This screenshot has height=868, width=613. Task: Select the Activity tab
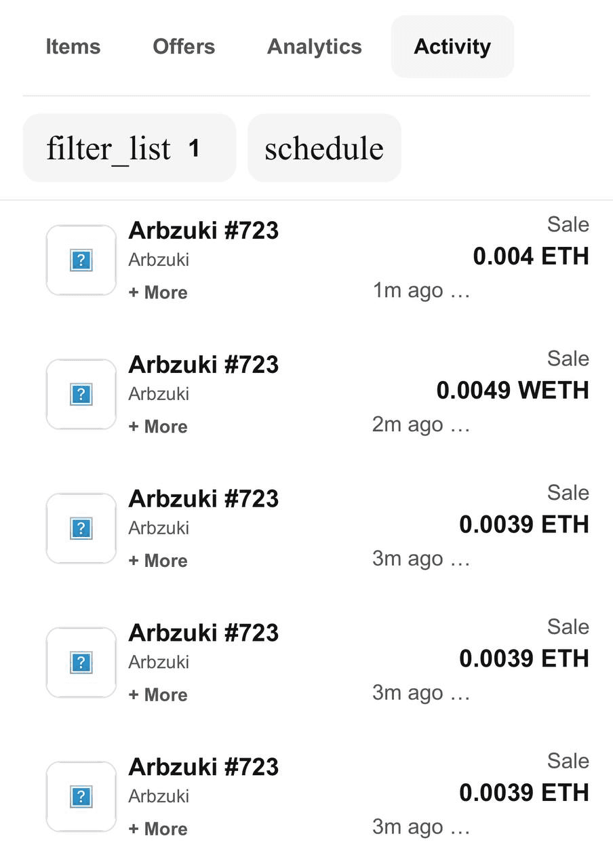452,47
